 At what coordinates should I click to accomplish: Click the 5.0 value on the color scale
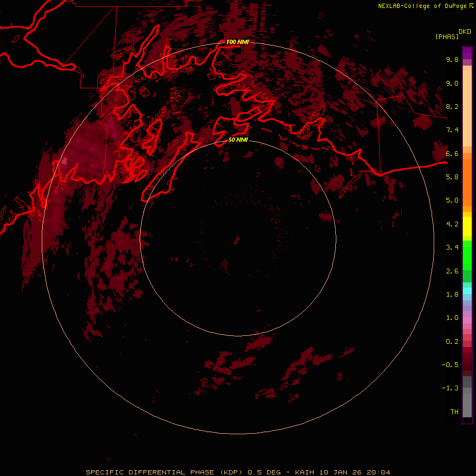point(452,200)
